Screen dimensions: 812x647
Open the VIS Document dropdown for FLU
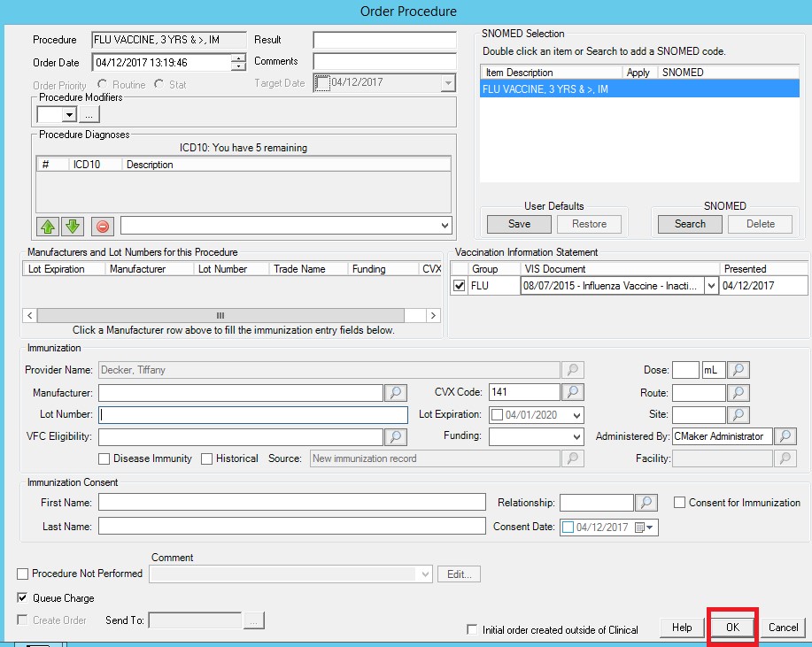(711, 286)
